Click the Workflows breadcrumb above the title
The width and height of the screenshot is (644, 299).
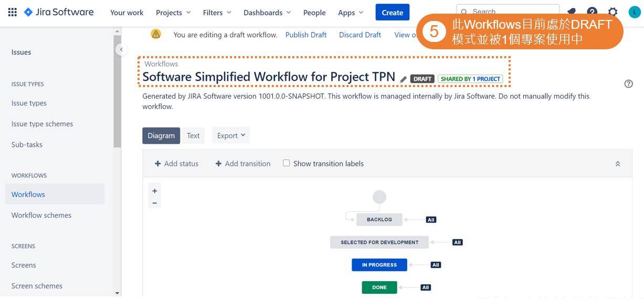coord(161,64)
